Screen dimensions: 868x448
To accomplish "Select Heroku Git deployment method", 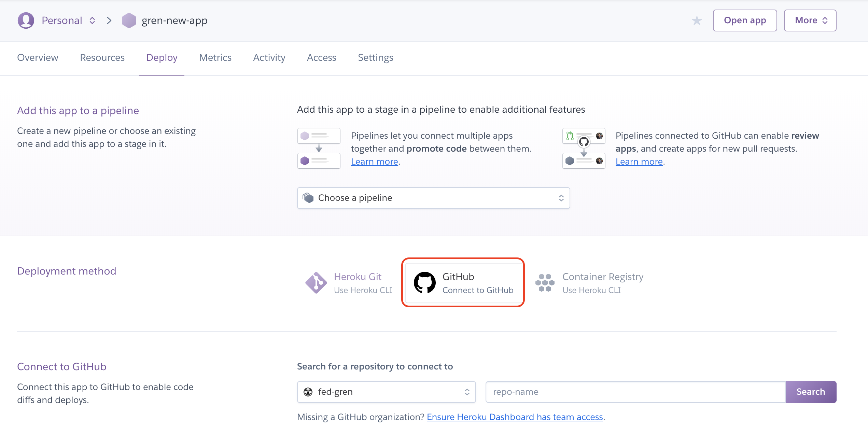I will pyautogui.click(x=363, y=283).
